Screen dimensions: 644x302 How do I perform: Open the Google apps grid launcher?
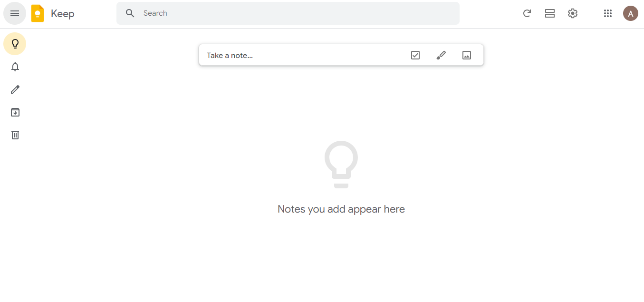[x=608, y=13]
